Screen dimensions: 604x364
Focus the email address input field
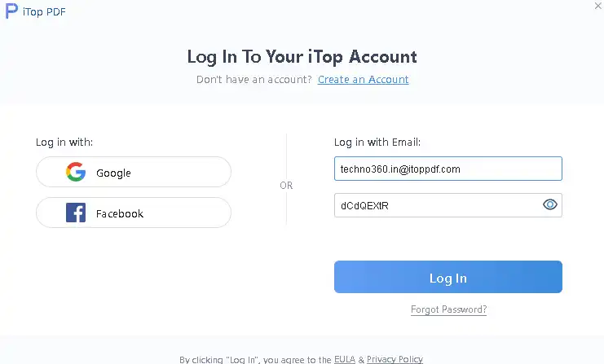coord(447,169)
